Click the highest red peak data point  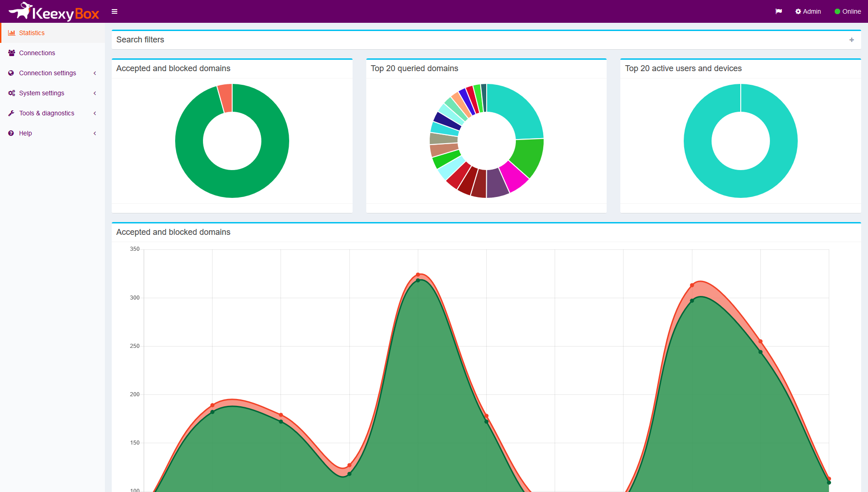coord(418,274)
